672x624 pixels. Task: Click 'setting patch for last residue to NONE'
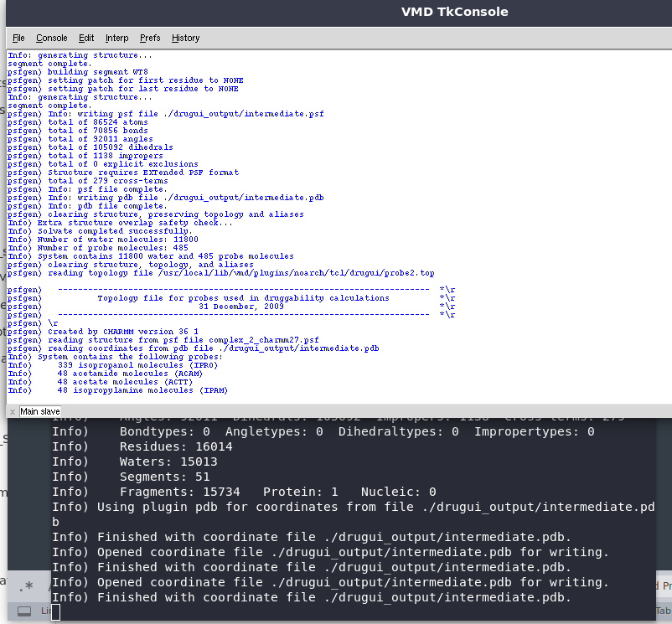pyautogui.click(x=123, y=89)
